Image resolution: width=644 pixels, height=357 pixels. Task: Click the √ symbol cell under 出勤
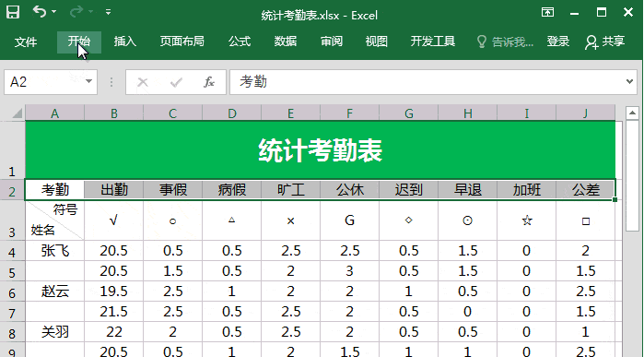tap(113, 220)
